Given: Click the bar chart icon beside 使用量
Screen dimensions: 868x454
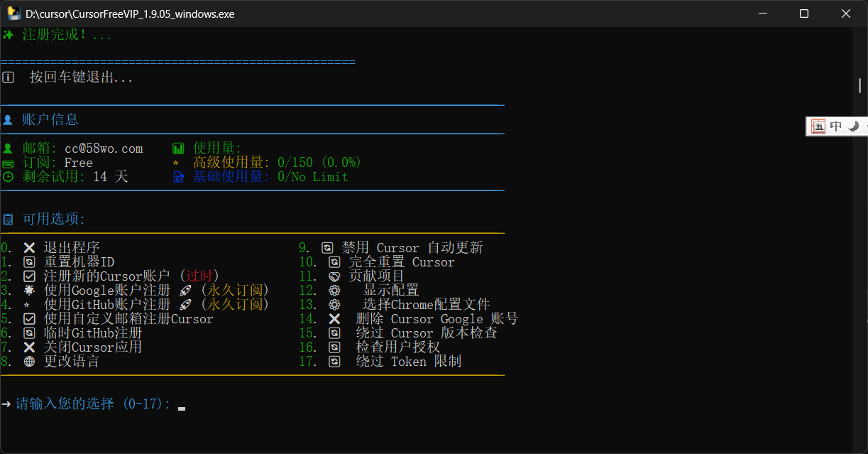Looking at the screenshot, I should click(178, 148).
